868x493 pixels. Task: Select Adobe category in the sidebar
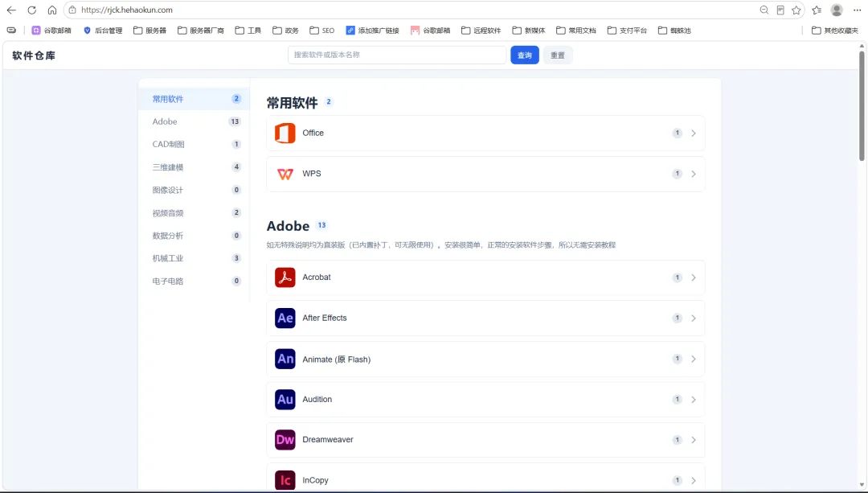(194, 121)
